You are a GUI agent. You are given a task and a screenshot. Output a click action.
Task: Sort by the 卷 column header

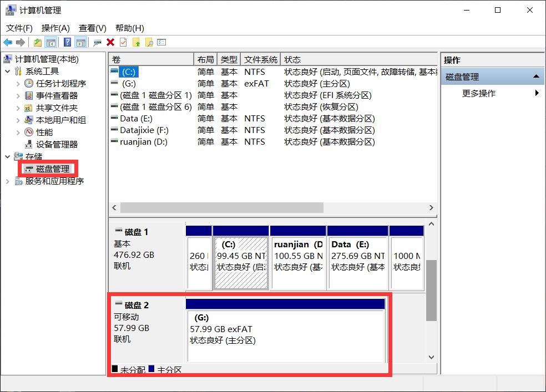click(151, 59)
